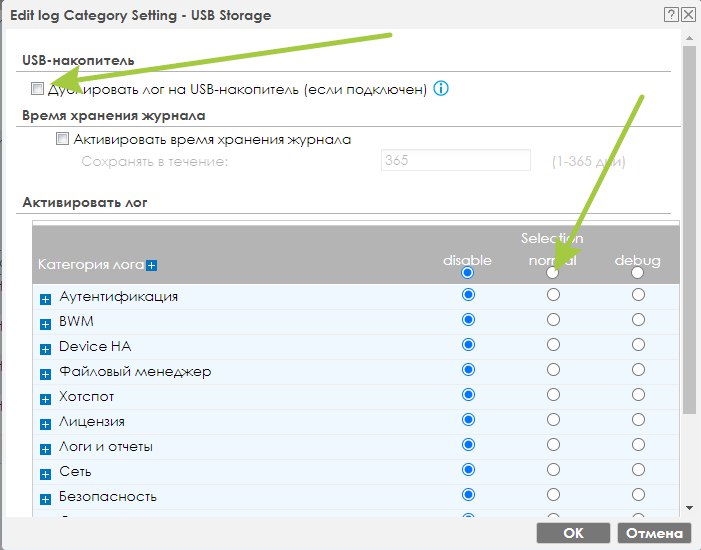Enable duplicating log to USB storage checkbox
Image resolution: width=701 pixels, height=550 pixels.
click(x=38, y=89)
